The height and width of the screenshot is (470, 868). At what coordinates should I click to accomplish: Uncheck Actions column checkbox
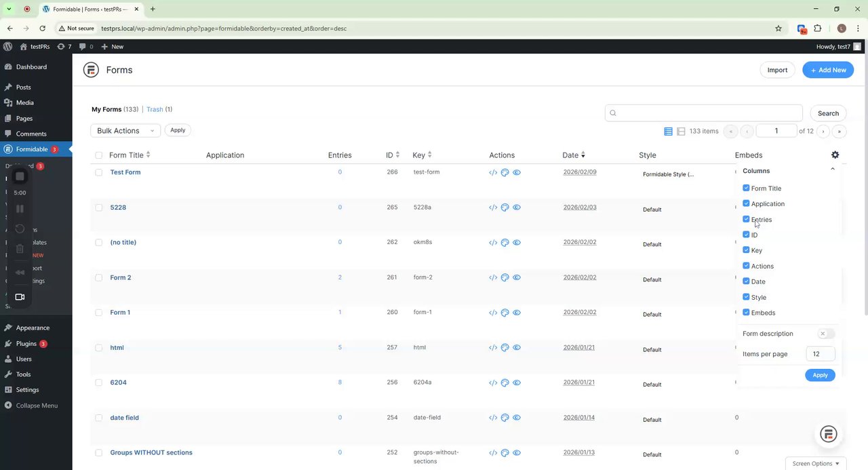(746, 266)
